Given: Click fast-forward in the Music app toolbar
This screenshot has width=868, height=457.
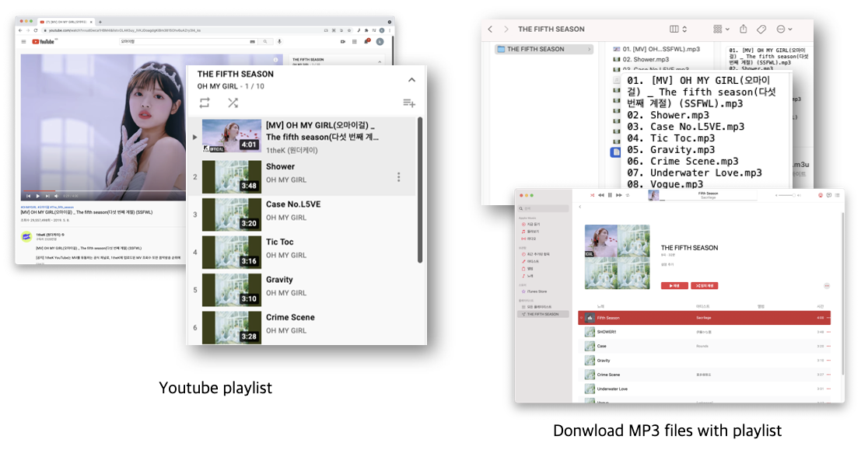Looking at the screenshot, I should [619, 195].
